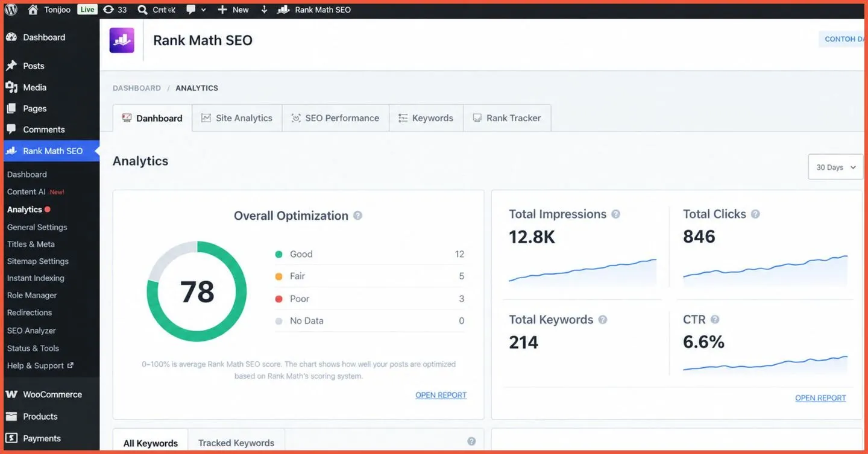868x454 pixels.
Task: Click help icon beside Total Clicks
Action: (755, 214)
